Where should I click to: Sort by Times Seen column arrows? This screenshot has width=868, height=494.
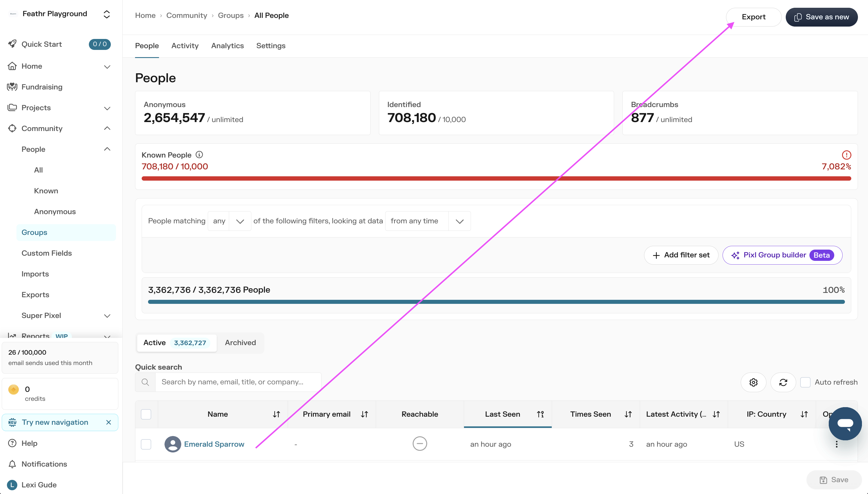[628, 414]
